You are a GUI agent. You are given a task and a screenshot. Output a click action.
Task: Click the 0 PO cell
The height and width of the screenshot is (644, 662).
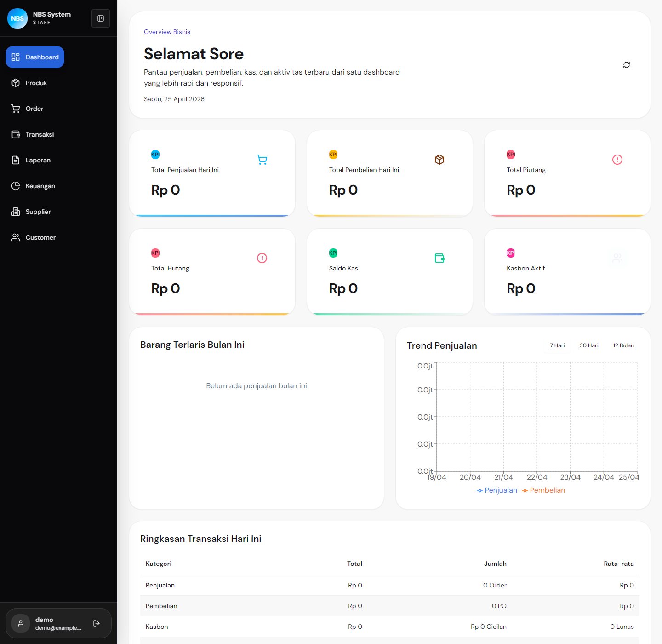[499, 606]
